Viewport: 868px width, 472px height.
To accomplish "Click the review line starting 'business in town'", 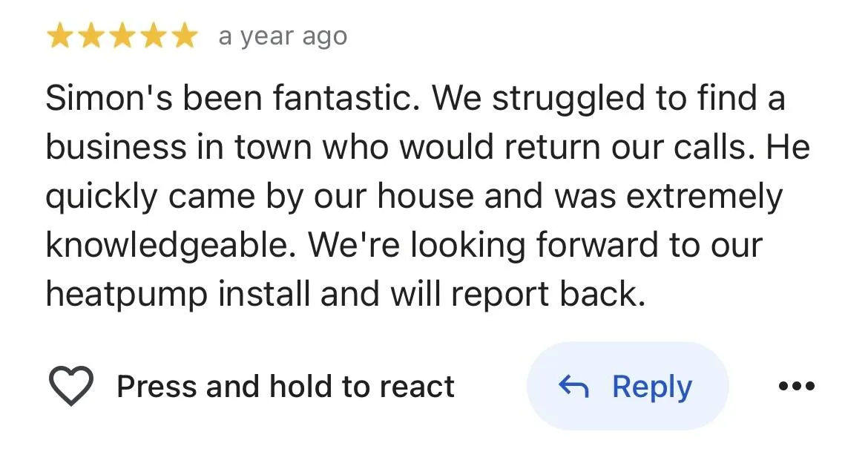I will pos(428,148).
